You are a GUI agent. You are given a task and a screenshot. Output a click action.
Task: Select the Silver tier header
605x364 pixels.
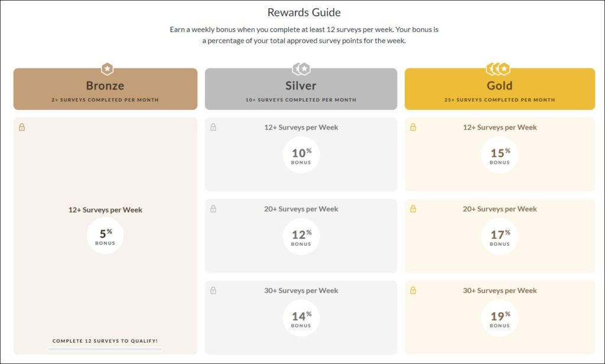coord(301,89)
